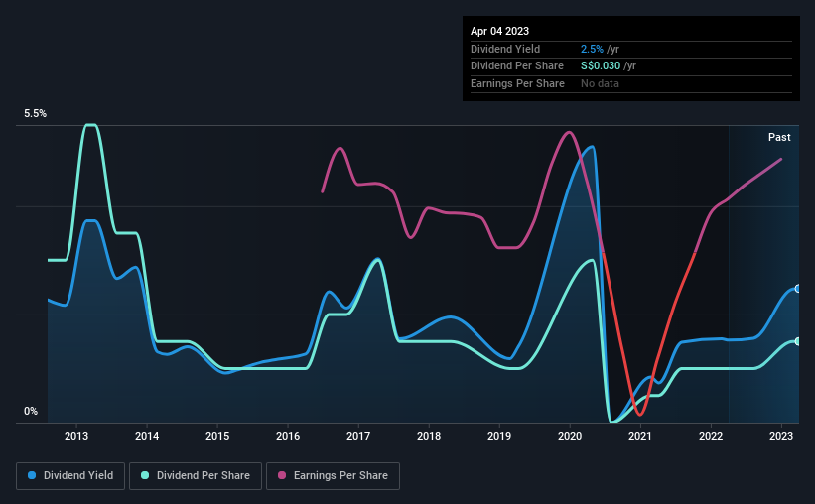Click the teal endpoint marker of Dividend Per Share

click(798, 341)
